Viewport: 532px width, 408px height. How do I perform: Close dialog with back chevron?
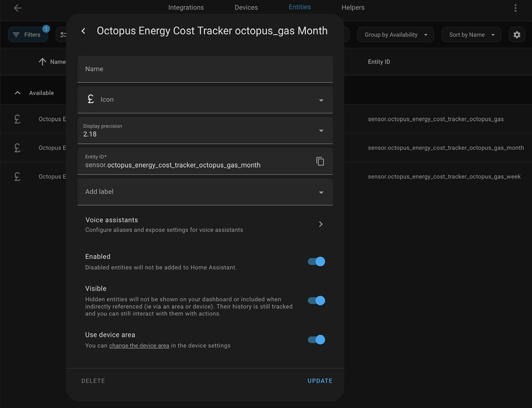83,31
